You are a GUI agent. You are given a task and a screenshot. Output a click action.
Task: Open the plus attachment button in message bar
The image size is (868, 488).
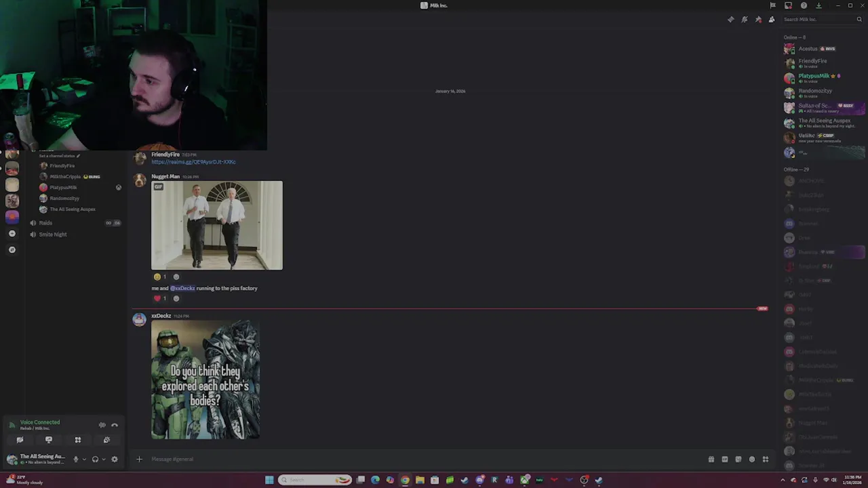coord(139,460)
